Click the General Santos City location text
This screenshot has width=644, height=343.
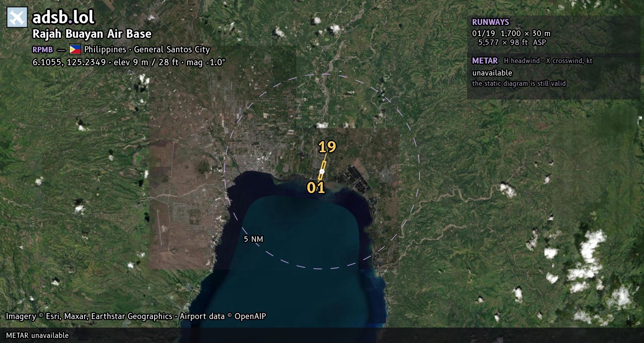point(172,49)
